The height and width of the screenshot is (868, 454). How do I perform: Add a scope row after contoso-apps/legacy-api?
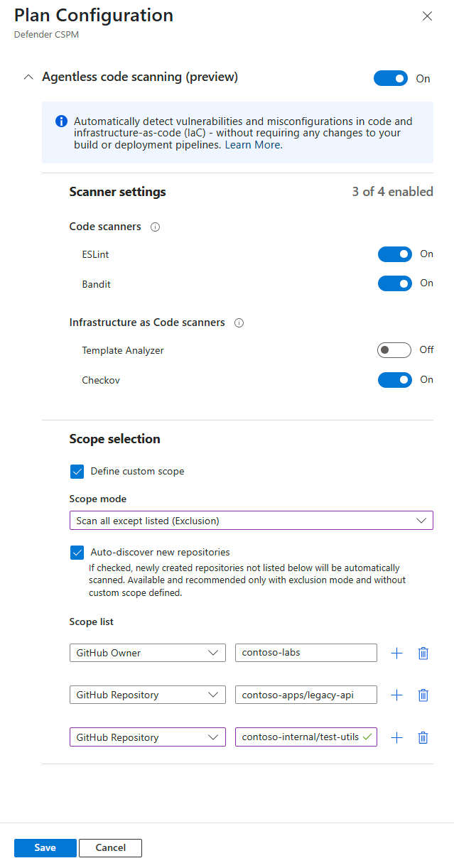[x=397, y=695]
